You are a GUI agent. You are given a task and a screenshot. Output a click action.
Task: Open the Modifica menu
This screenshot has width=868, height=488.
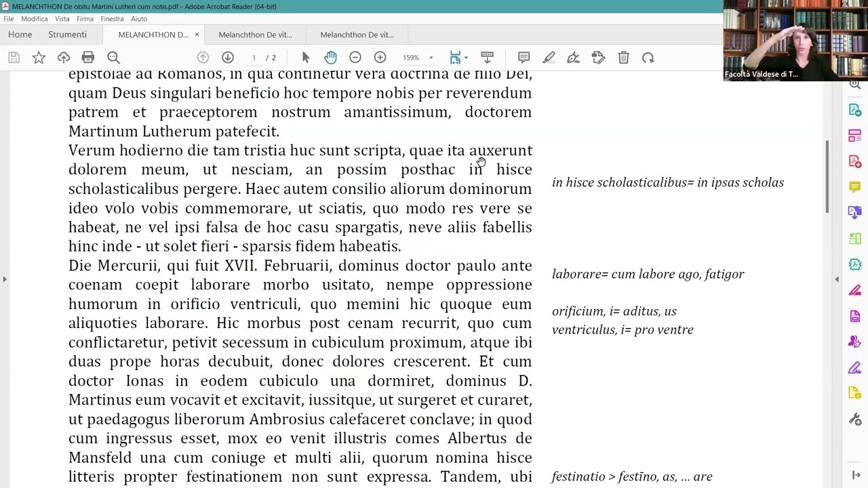tap(35, 19)
